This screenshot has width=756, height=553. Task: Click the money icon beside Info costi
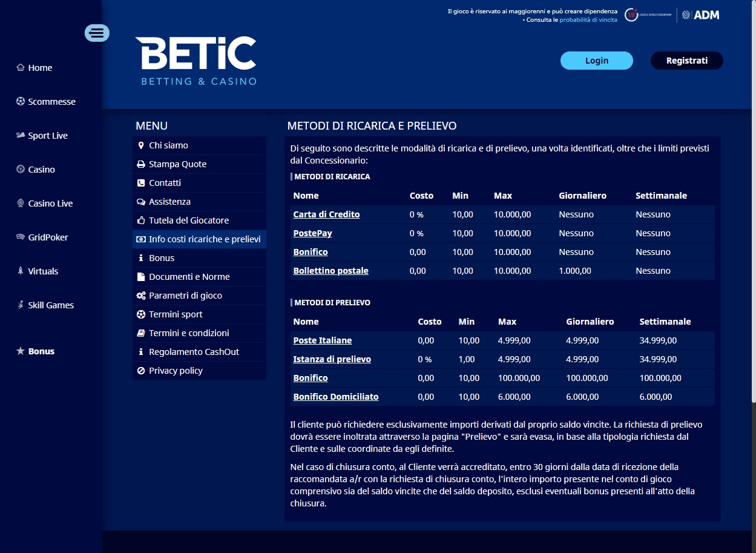pyautogui.click(x=141, y=239)
